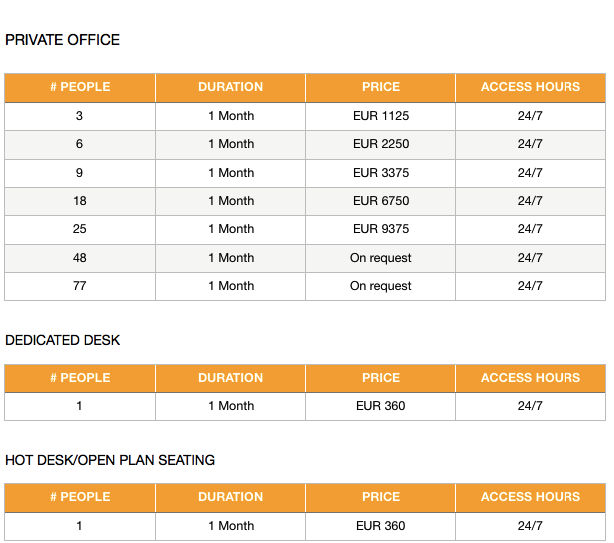The width and height of the screenshot is (614, 543).
Task: Click the 9 people cell
Action: [x=79, y=173]
